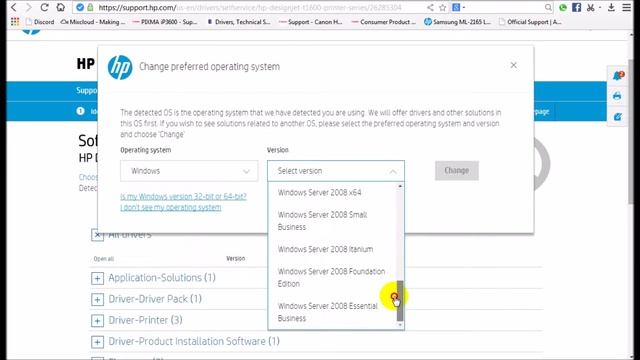Open the Support - Canon bookmark
This screenshot has width=640, height=360.
(311, 22)
